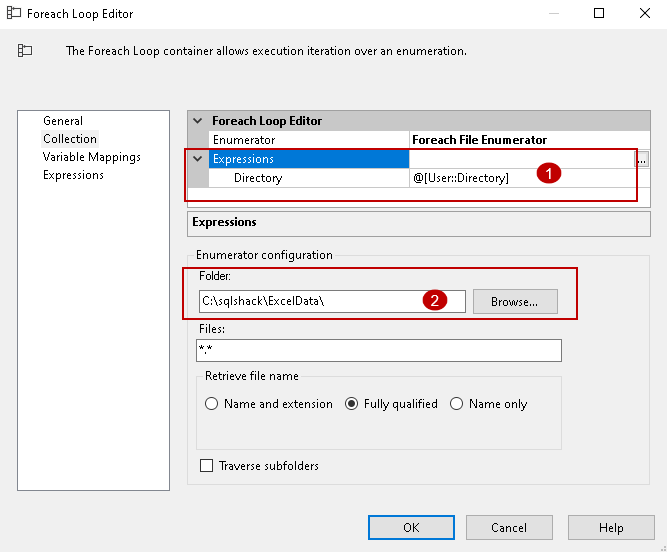Screen dimensions: 667x552
Task: Click the Browse button for folder
Action: pyautogui.click(x=514, y=301)
